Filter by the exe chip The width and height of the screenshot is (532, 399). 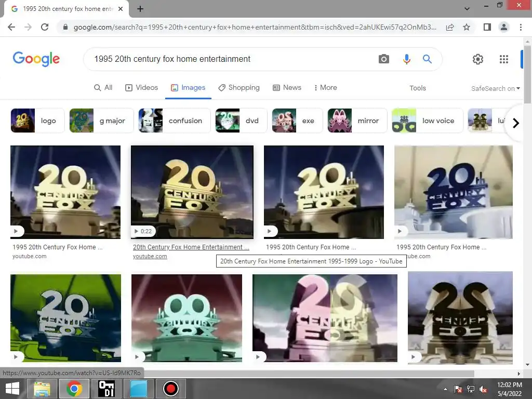click(x=297, y=121)
